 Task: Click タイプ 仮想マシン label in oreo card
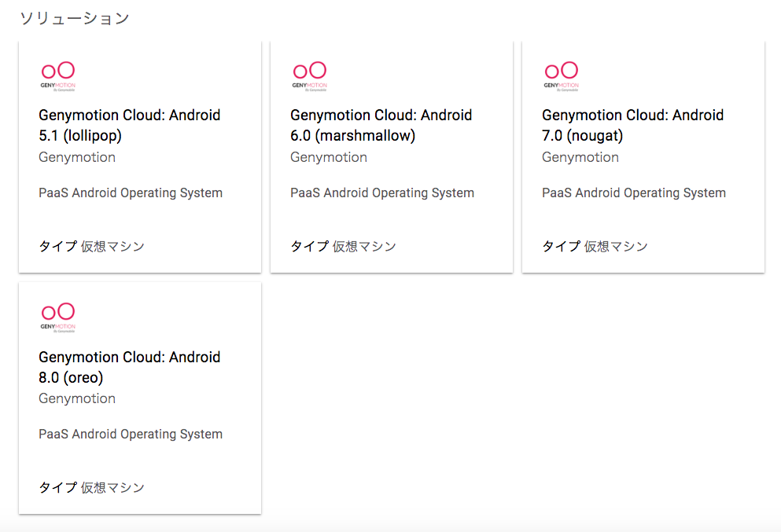(x=92, y=488)
